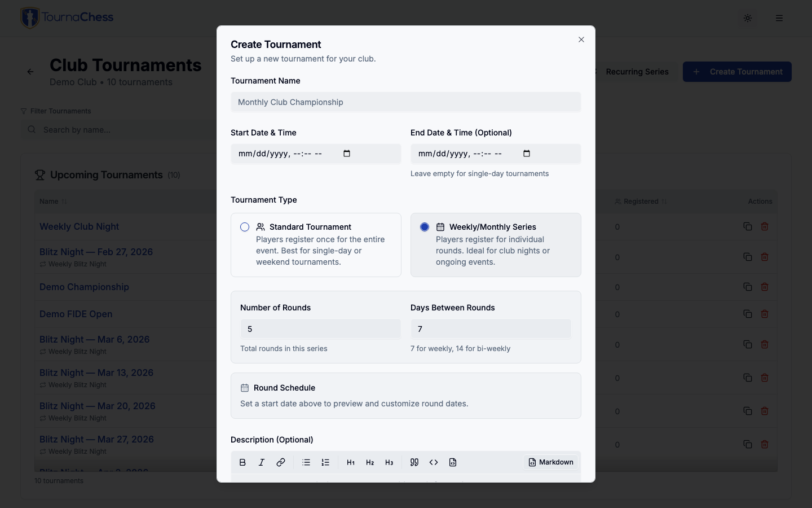Screen dimensions: 812x508
Task: Click the Tournament Name input field
Action: [405, 102]
